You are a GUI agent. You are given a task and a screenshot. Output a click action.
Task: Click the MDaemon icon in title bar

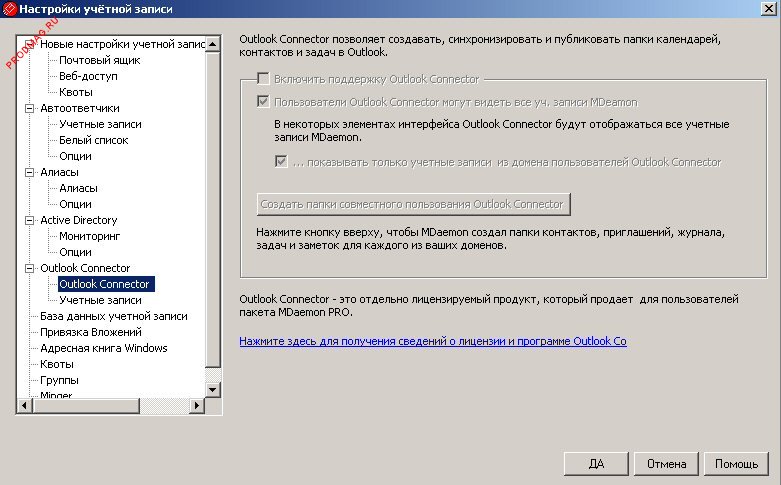9,9
